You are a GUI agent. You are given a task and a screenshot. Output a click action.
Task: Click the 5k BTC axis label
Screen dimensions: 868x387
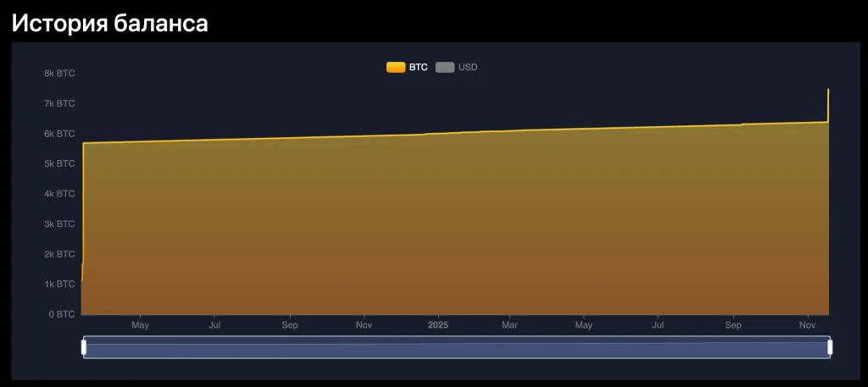[59, 163]
